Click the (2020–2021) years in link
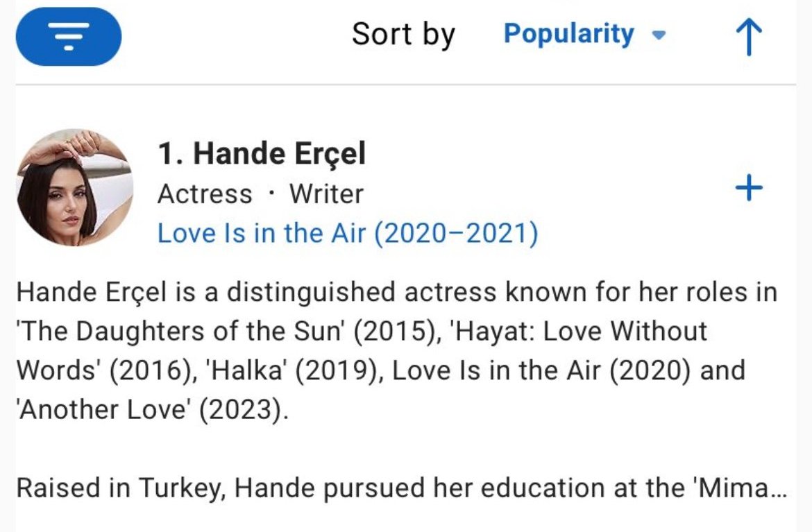The image size is (812, 532). 456,233
